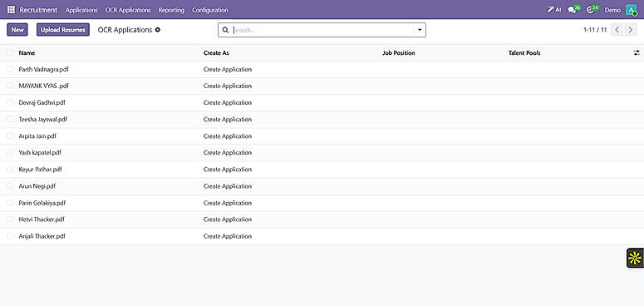The width and height of the screenshot is (644, 306).
Task: Check the MAYANK VYAS .pdf row checkbox
Action: (10, 86)
